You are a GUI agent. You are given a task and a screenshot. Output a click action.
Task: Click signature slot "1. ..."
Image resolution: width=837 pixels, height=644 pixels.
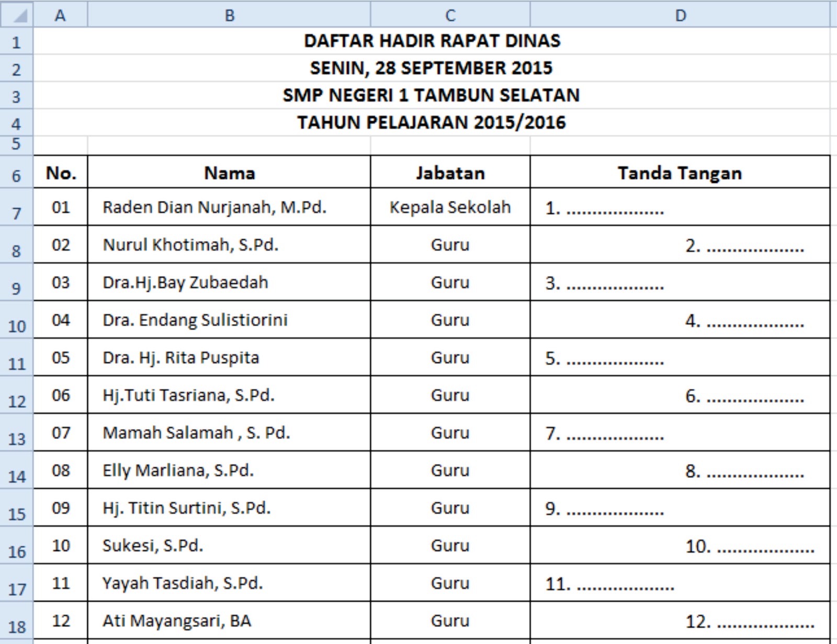pyautogui.click(x=604, y=209)
